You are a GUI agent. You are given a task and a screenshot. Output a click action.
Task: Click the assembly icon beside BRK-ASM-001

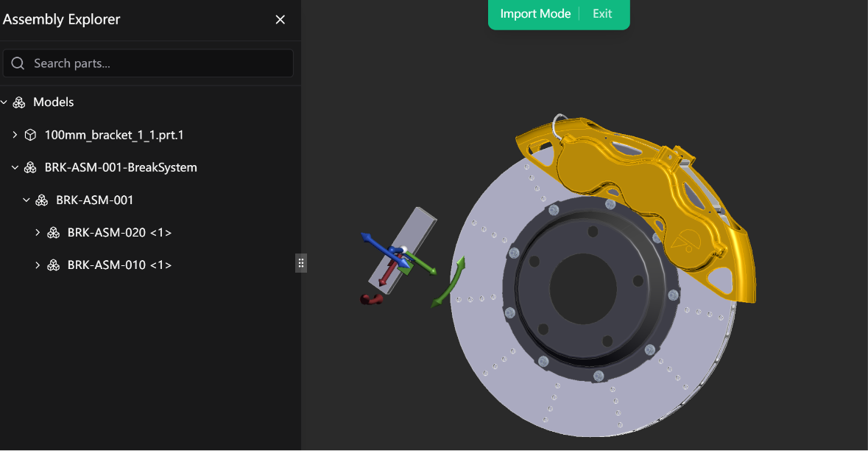42,200
